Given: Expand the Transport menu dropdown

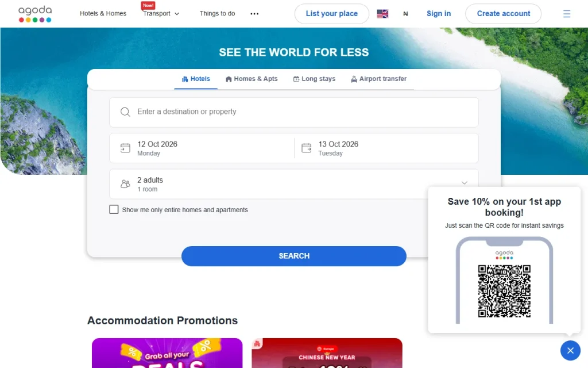Looking at the screenshot, I should (161, 14).
